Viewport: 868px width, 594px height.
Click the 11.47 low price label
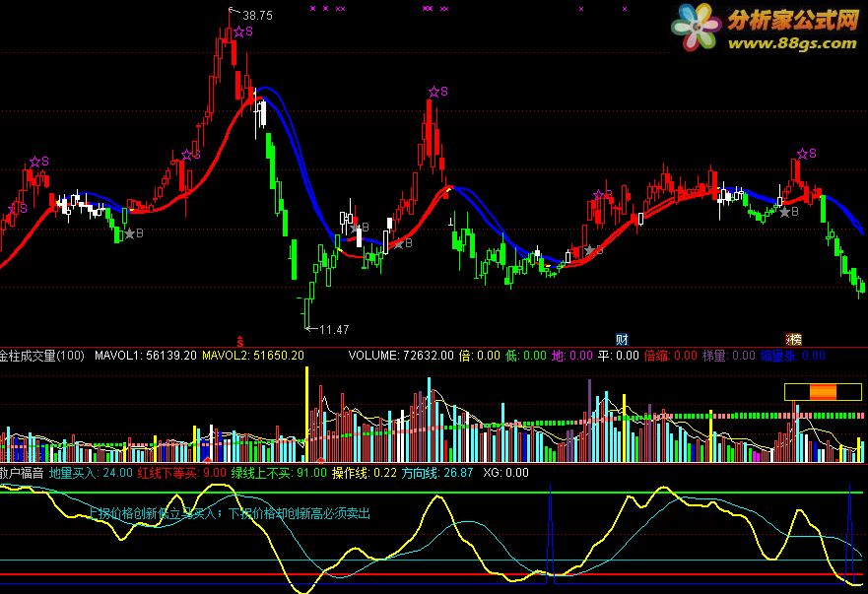click(x=334, y=329)
